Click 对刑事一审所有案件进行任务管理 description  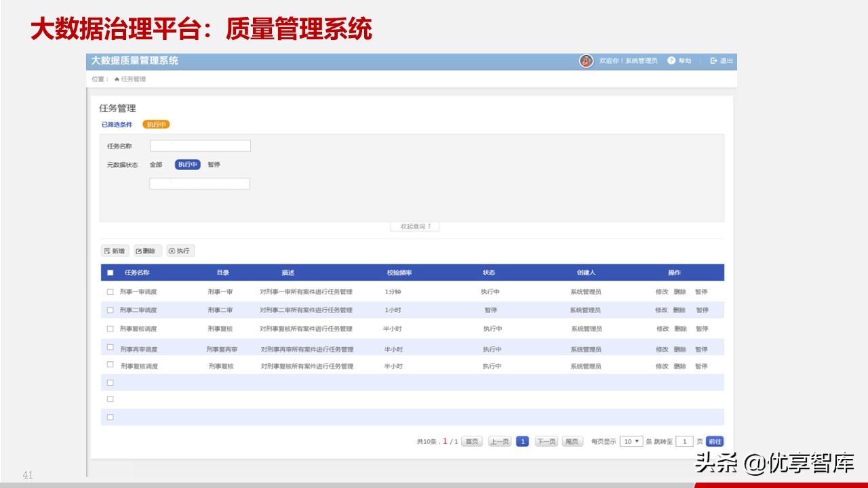(x=306, y=292)
